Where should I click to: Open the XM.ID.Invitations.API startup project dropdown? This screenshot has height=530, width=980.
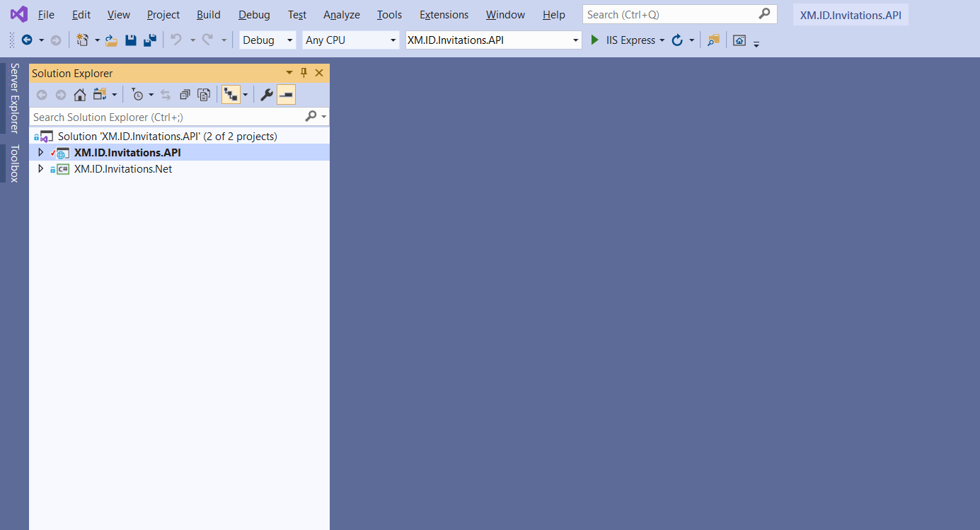[576, 40]
